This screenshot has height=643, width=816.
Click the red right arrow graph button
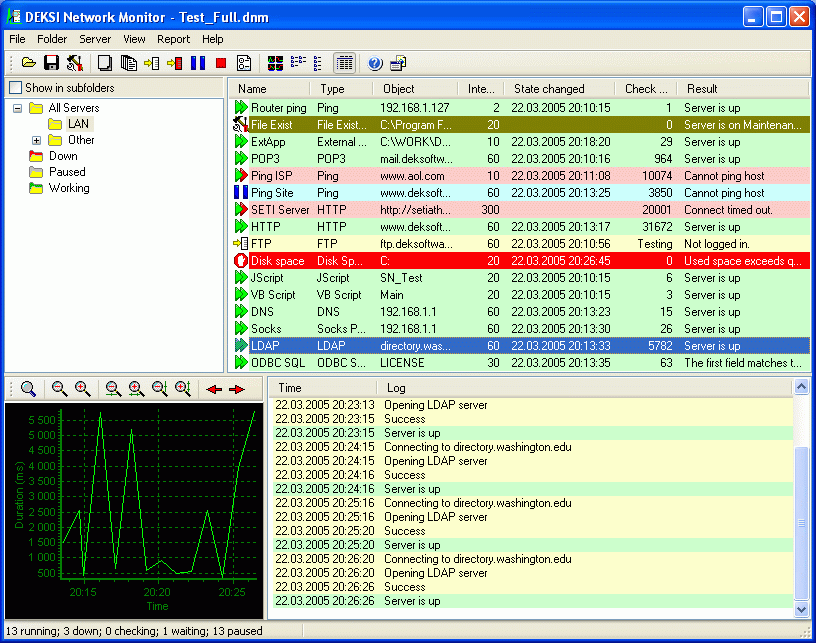pyautogui.click(x=237, y=389)
